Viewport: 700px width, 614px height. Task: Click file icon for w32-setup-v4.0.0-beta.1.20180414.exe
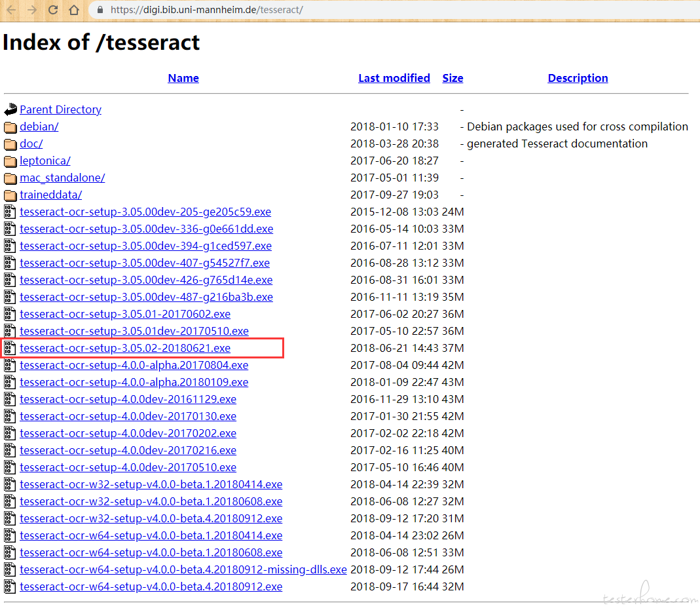point(10,484)
